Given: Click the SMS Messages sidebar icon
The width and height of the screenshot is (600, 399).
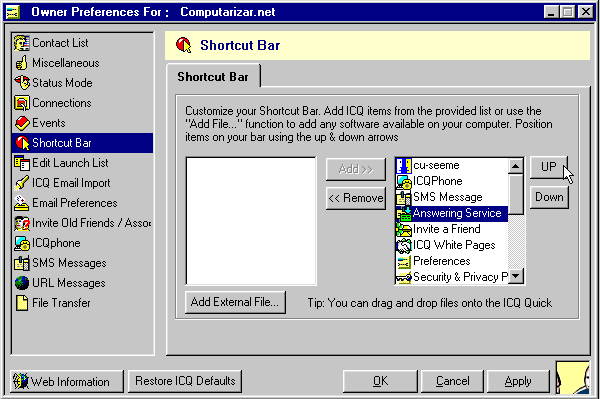Looking at the screenshot, I should (21, 263).
